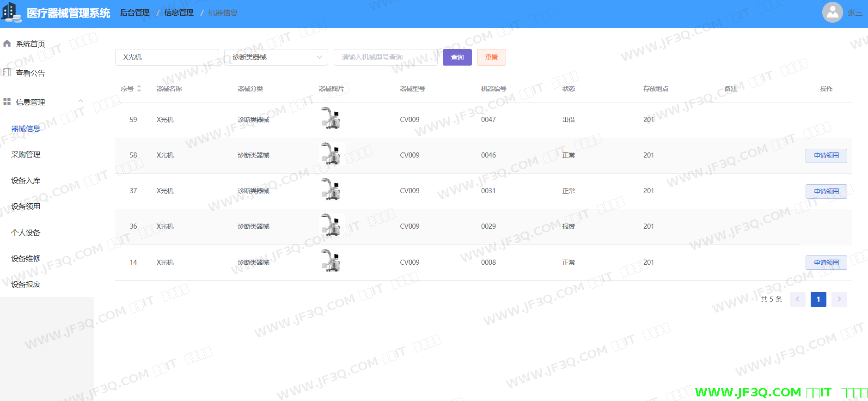Collapse the 信息管理 sidebar menu
The image size is (868, 401).
pos(81,101)
